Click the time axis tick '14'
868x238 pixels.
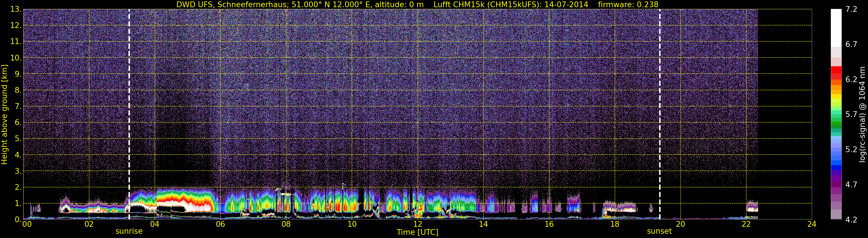coord(483,224)
